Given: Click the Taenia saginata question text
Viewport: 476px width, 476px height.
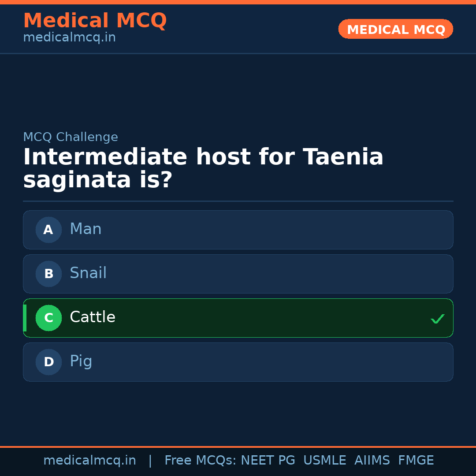Looking at the screenshot, I should (x=203, y=169).
